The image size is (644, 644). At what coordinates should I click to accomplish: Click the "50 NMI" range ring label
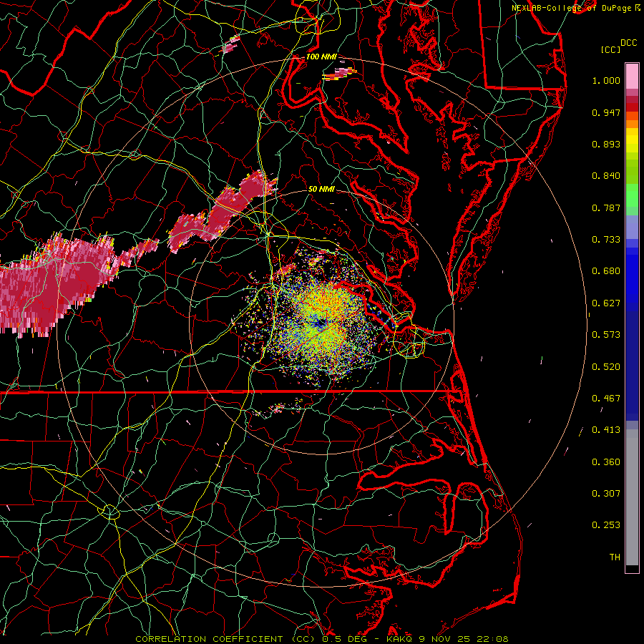pos(321,189)
